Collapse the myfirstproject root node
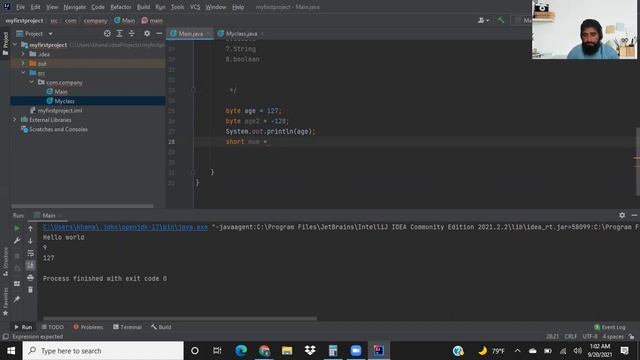 point(15,44)
